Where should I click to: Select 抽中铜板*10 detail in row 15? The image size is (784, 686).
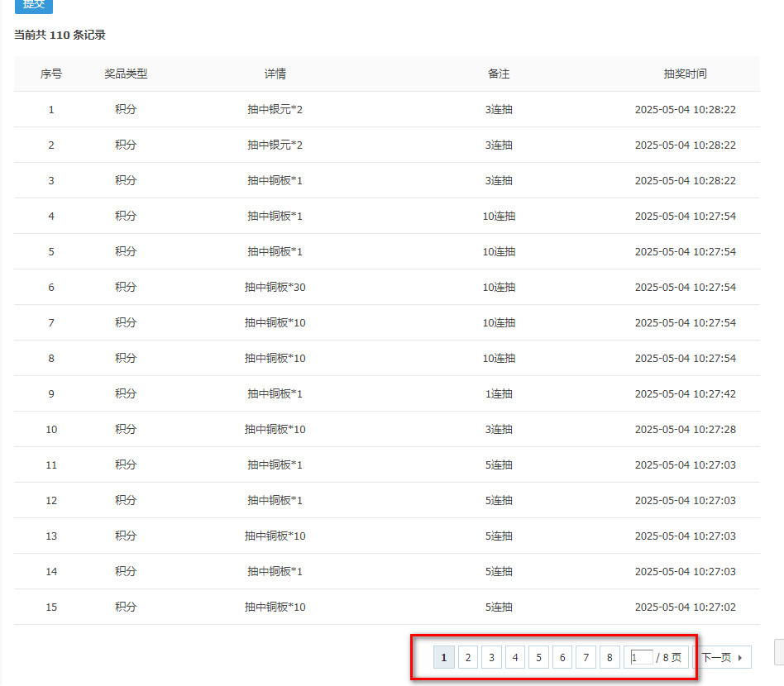coord(275,607)
